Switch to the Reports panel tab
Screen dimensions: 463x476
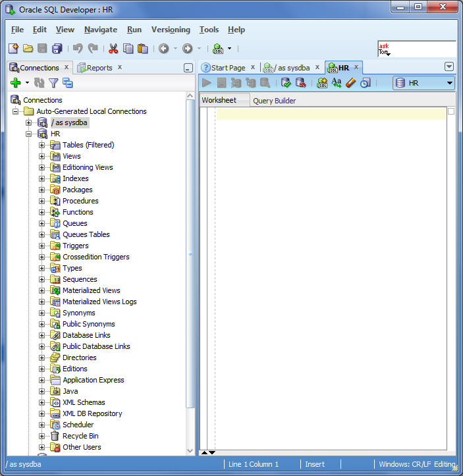pyautogui.click(x=99, y=67)
